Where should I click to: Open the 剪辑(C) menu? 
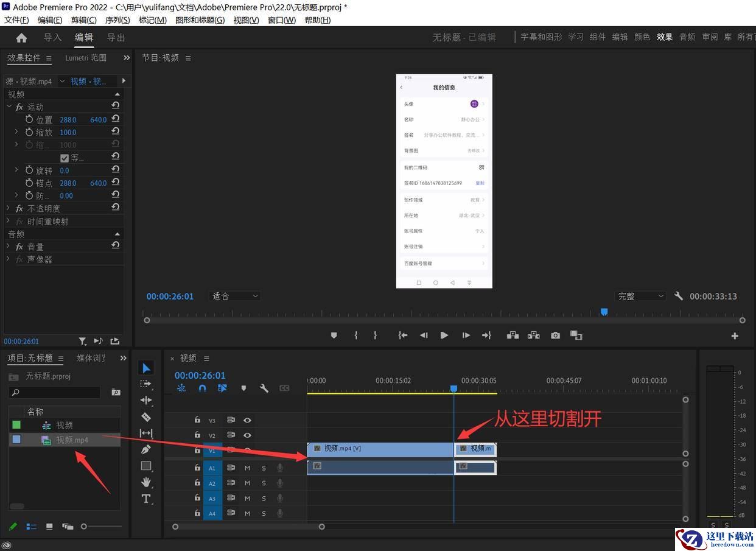pyautogui.click(x=83, y=20)
